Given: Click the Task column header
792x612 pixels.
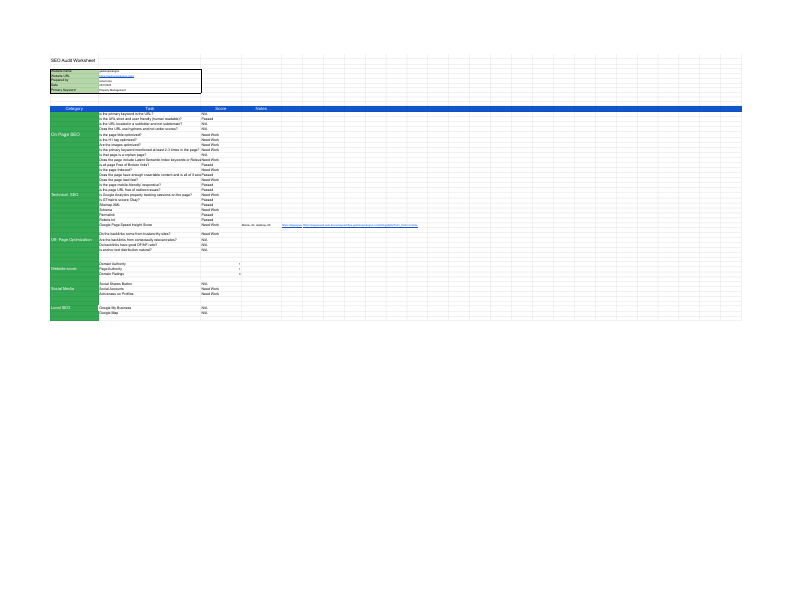Looking at the screenshot, I should click(x=150, y=109).
